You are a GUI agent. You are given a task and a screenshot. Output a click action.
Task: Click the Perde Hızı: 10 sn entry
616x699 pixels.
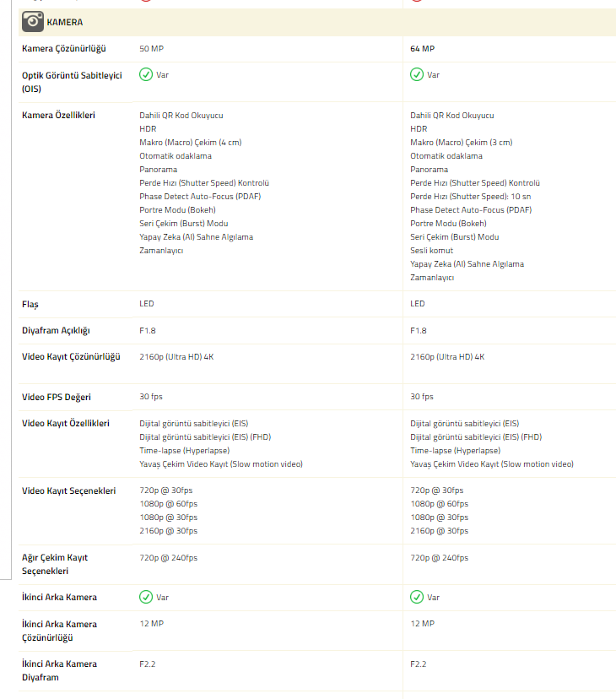pos(468,197)
